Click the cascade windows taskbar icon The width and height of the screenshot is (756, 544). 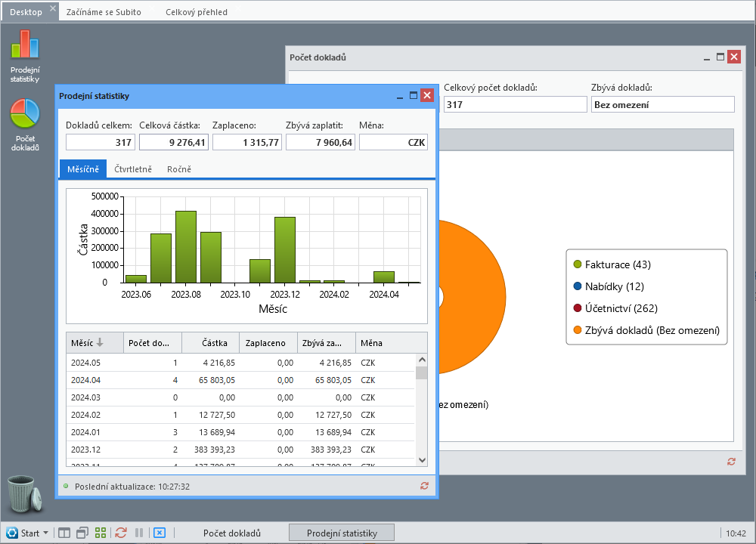click(82, 533)
